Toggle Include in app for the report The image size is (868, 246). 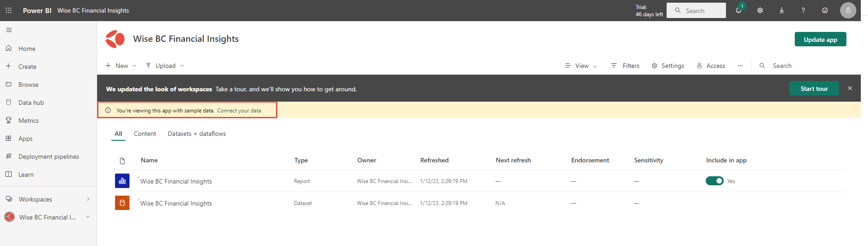pos(714,181)
